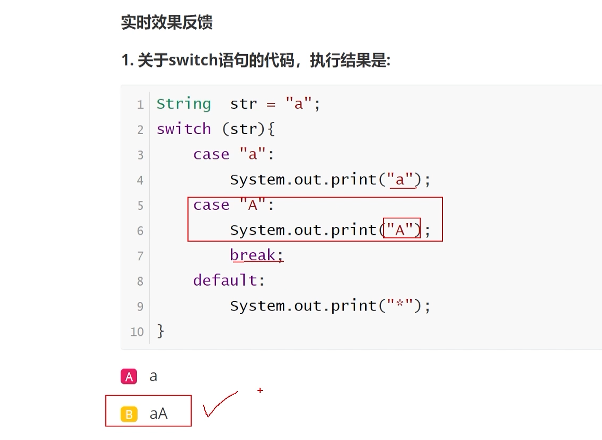Click line number 1 in code gutter
This screenshot has height=440, width=602.
pyautogui.click(x=140, y=104)
